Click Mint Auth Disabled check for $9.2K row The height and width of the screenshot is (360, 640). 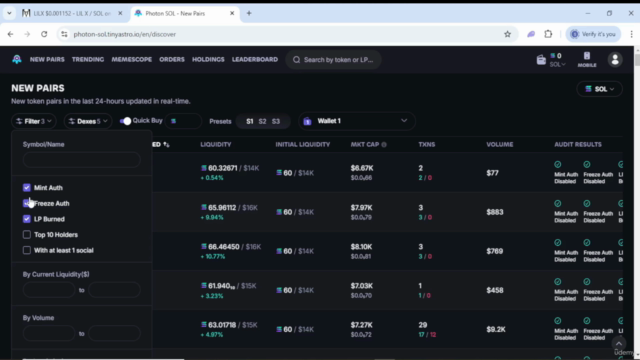coord(558,321)
